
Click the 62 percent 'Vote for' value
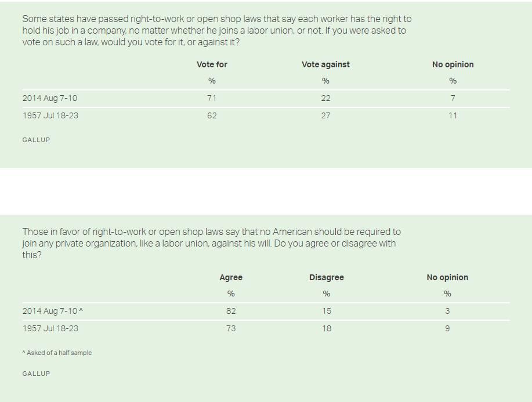212,115
